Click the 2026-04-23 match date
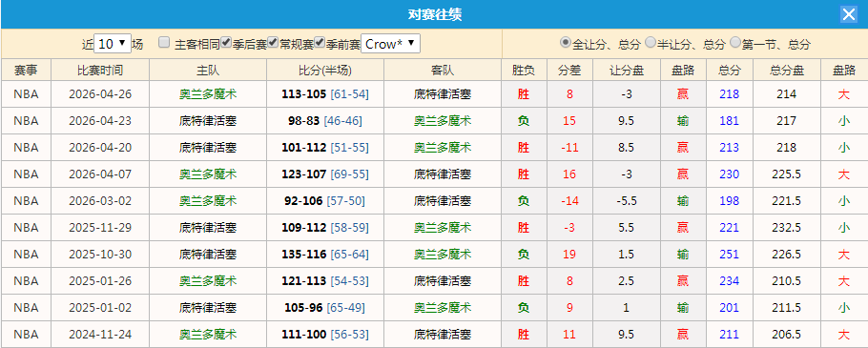 click(x=100, y=121)
